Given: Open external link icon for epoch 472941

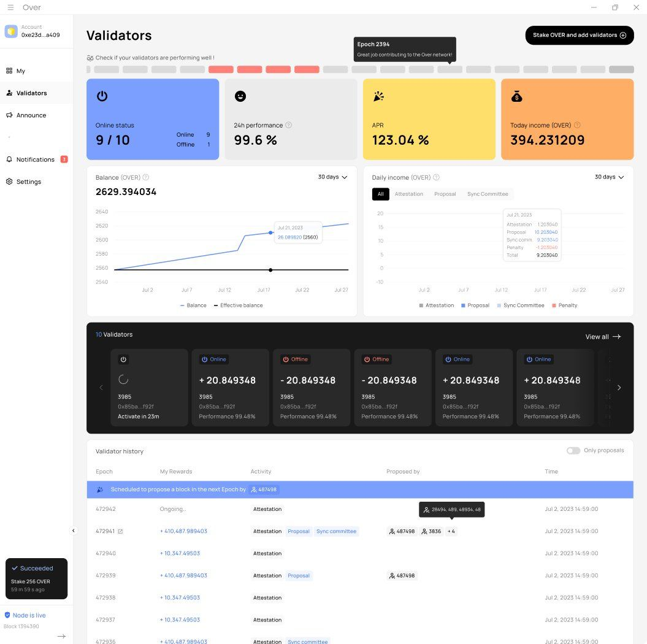Looking at the screenshot, I should (120, 532).
